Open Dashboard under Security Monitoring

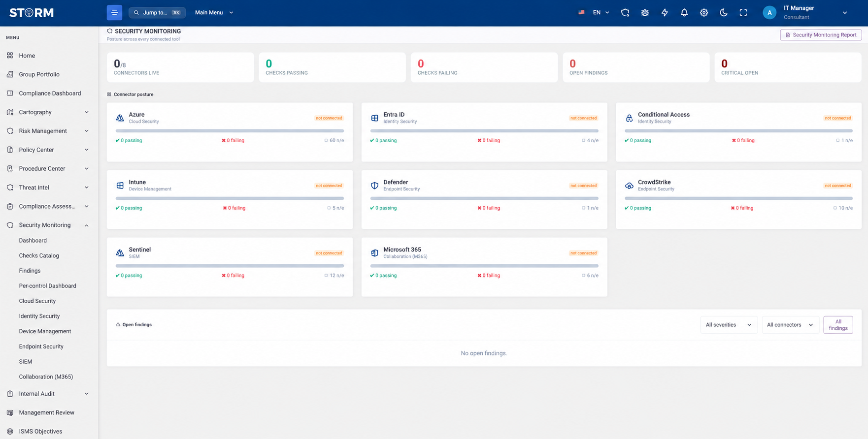[x=33, y=241]
